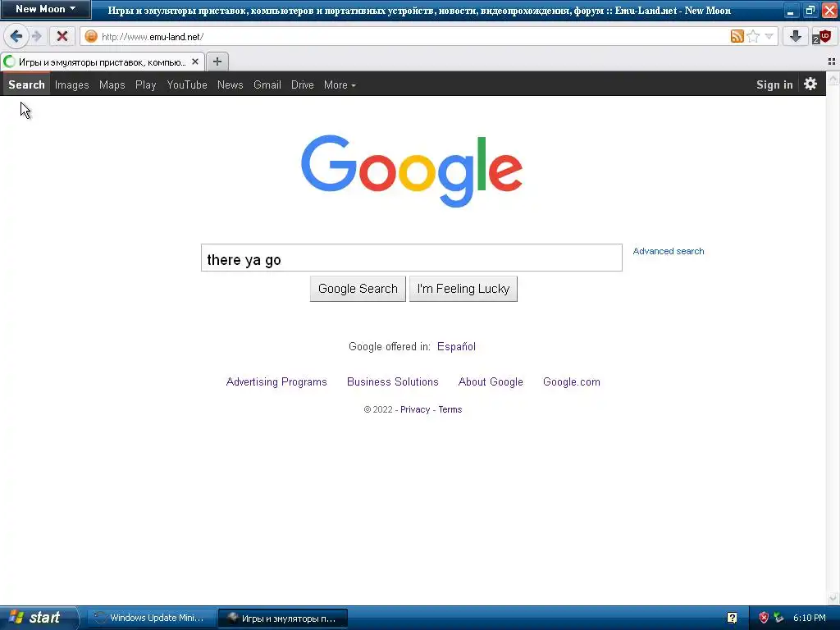The height and width of the screenshot is (630, 840).
Task: Click the uBlock shield extension icon
Action: (822, 37)
